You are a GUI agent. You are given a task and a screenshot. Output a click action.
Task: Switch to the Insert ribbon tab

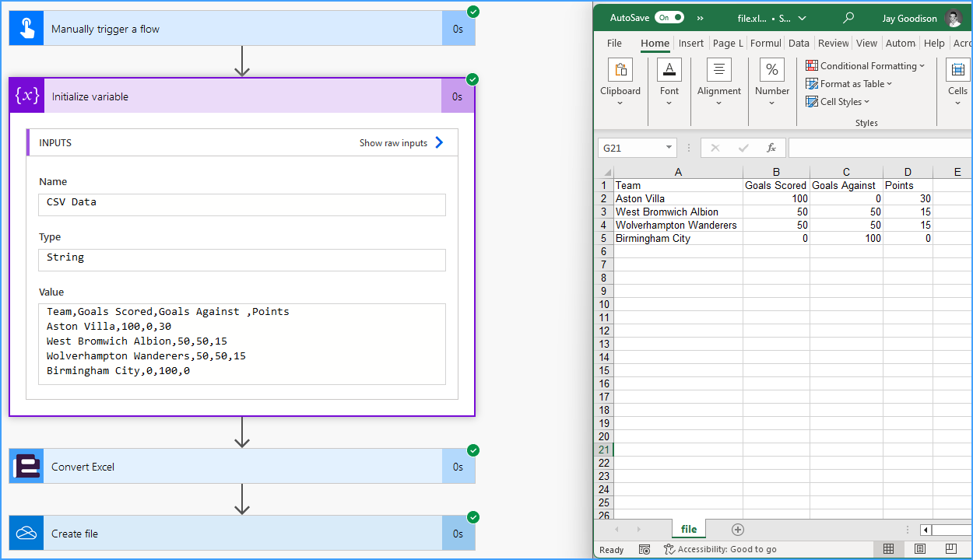tap(690, 44)
